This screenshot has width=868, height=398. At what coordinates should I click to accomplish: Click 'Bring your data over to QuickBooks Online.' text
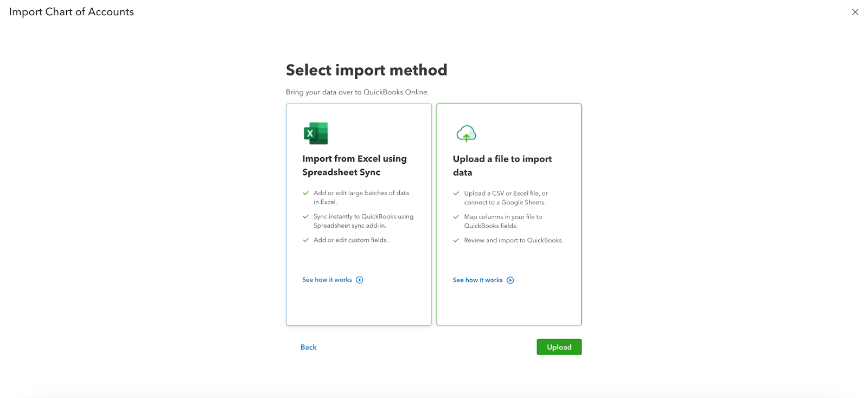click(357, 92)
